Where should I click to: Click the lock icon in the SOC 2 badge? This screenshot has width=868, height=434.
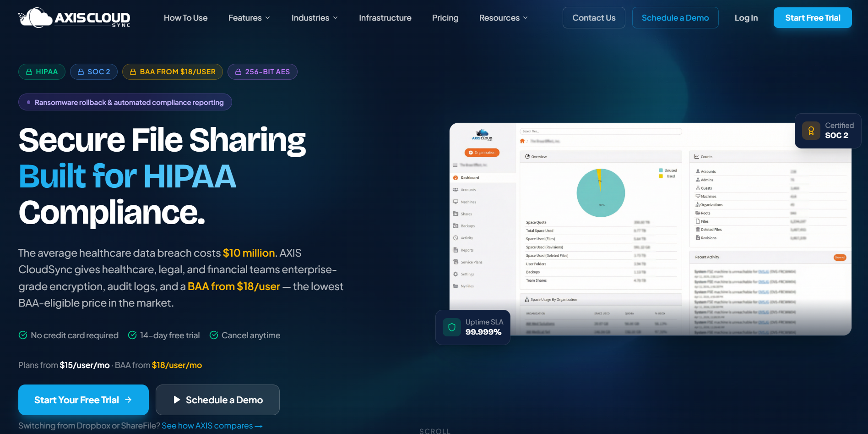(81, 72)
